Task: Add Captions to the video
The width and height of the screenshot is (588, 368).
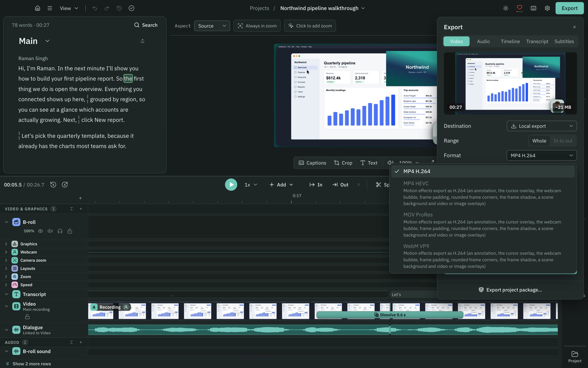Action: 312,163
